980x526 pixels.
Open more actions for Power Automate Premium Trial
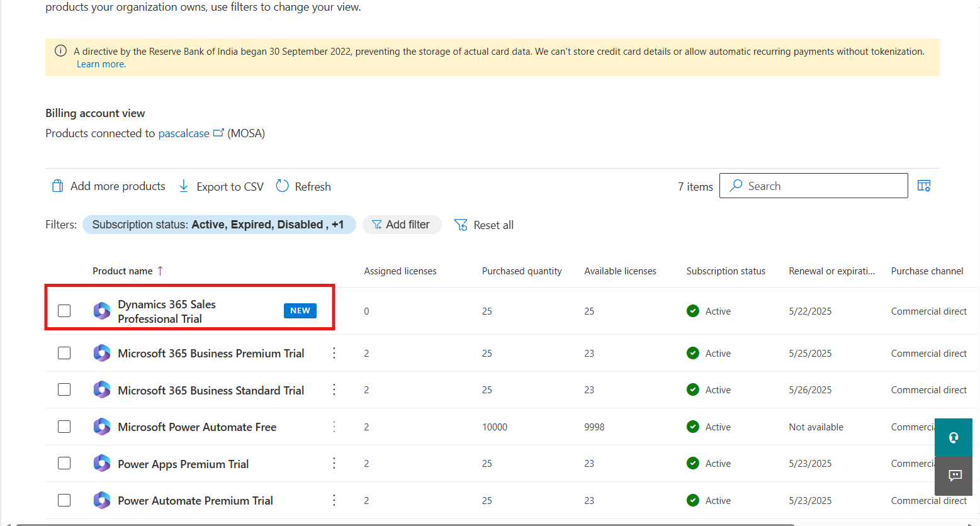[334, 500]
